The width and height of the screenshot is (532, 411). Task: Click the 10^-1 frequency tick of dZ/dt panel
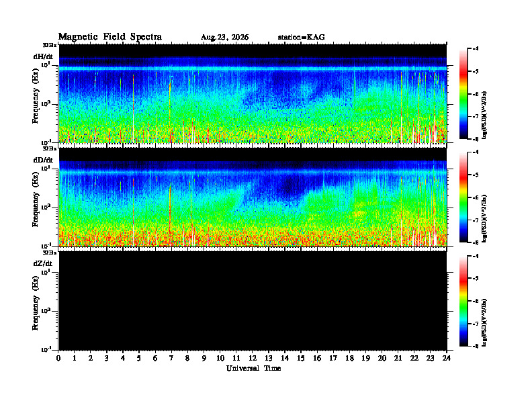tap(46, 349)
